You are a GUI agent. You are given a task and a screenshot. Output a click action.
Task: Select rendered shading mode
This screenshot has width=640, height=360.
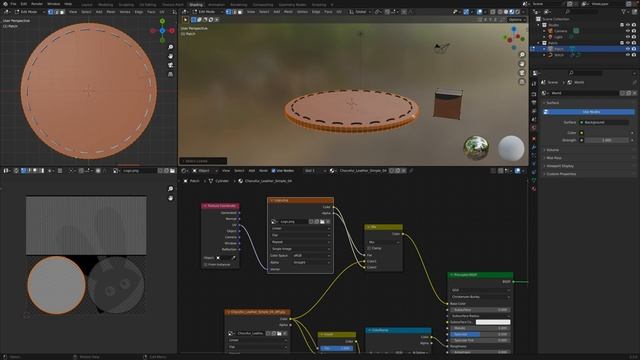(518, 12)
